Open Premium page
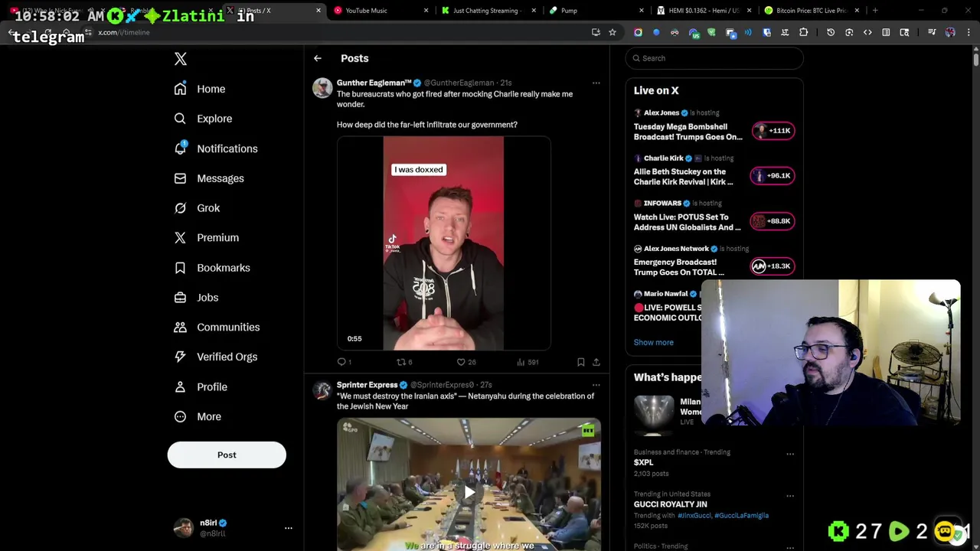The width and height of the screenshot is (980, 551). tap(206, 238)
